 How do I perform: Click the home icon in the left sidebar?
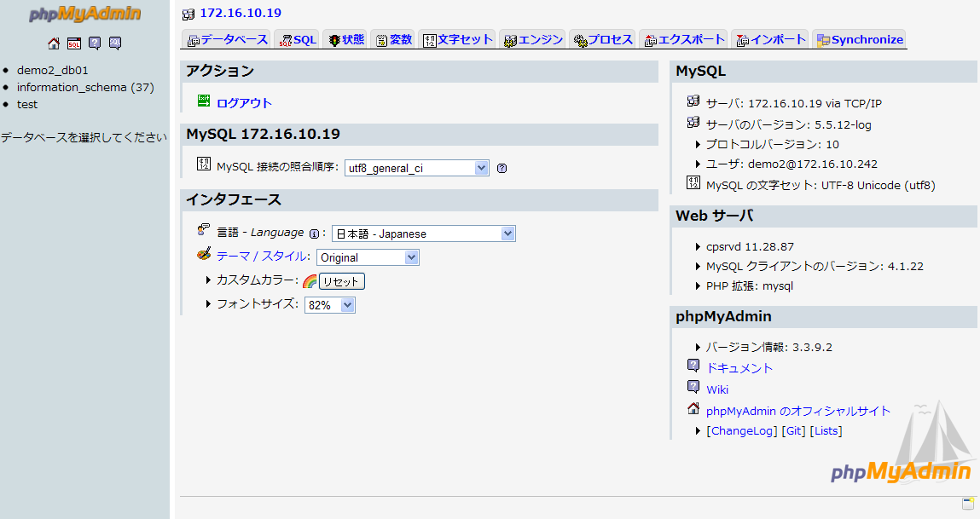tap(54, 43)
